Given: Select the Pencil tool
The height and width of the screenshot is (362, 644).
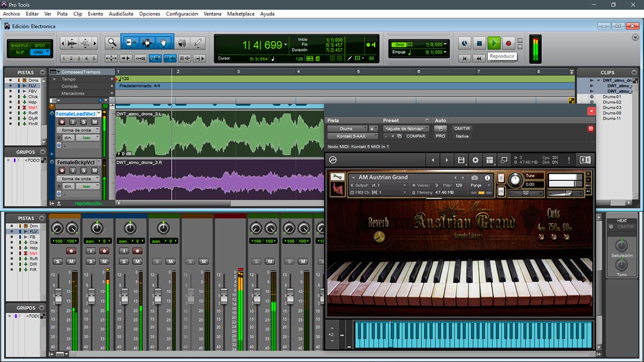Looking at the screenshot, I should 198,42.
